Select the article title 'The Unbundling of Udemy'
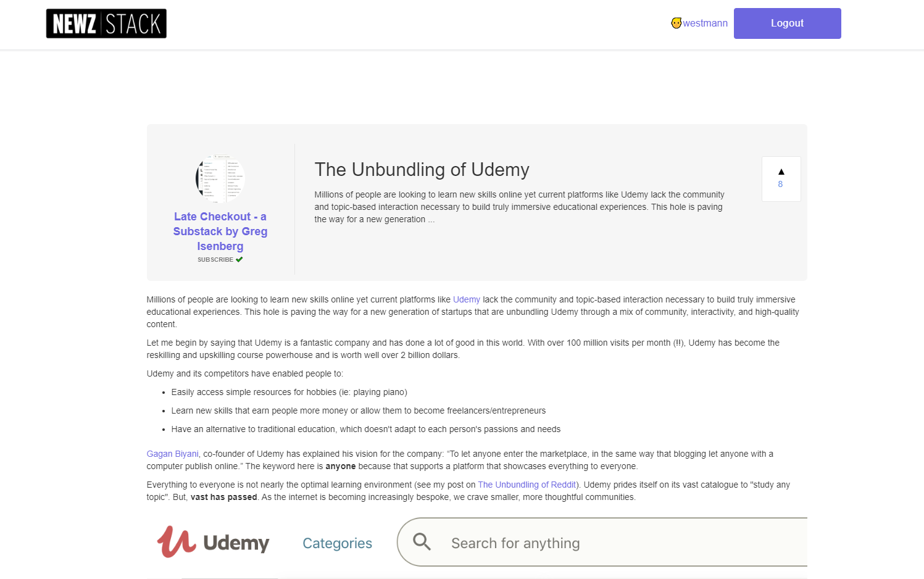924x579 pixels. pos(422,170)
